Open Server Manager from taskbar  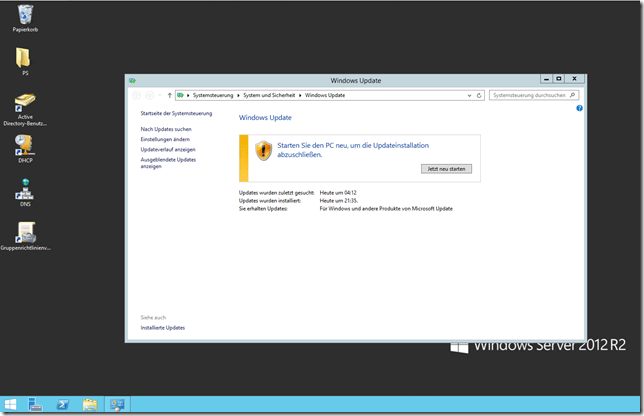point(35,404)
